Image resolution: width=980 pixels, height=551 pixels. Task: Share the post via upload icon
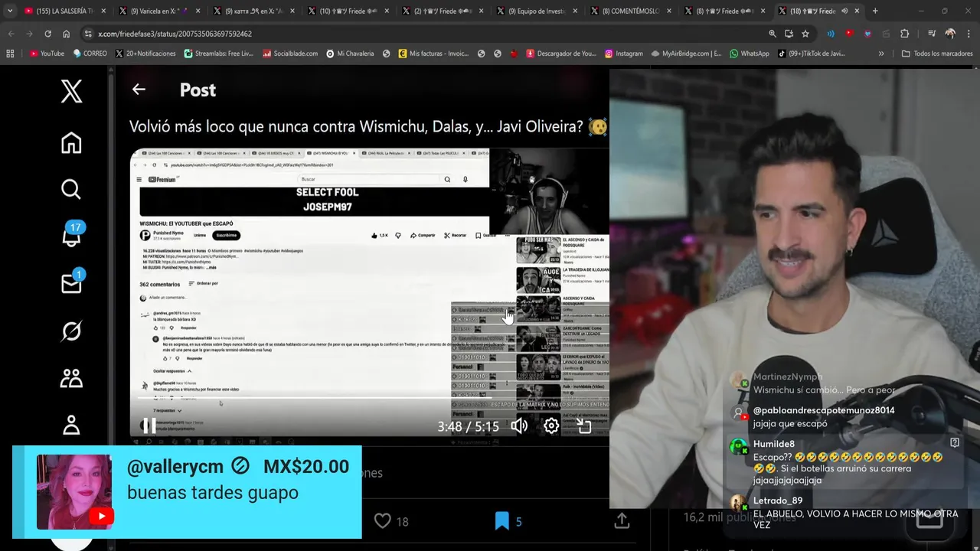tap(622, 520)
